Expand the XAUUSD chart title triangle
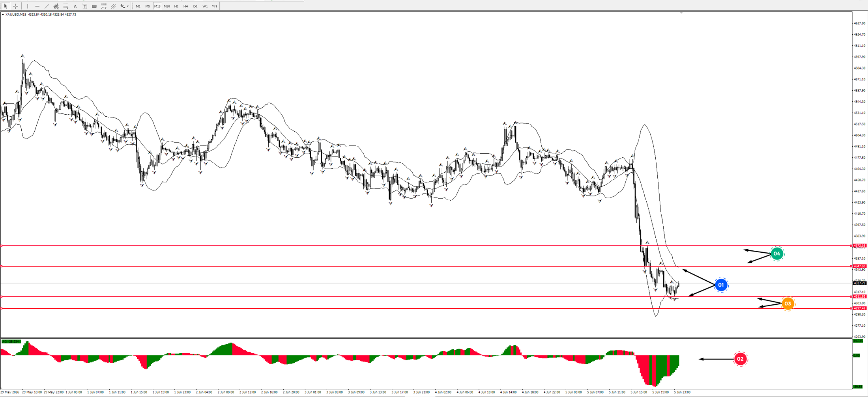 (3, 15)
